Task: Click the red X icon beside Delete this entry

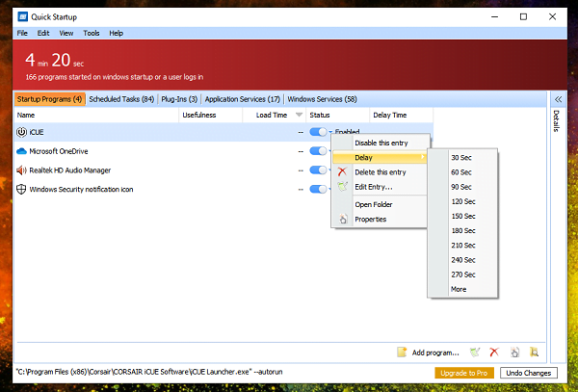Action: tap(342, 171)
